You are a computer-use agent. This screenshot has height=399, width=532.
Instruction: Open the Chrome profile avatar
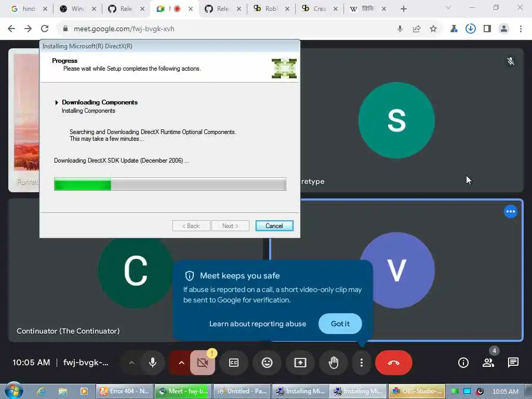[x=504, y=29]
